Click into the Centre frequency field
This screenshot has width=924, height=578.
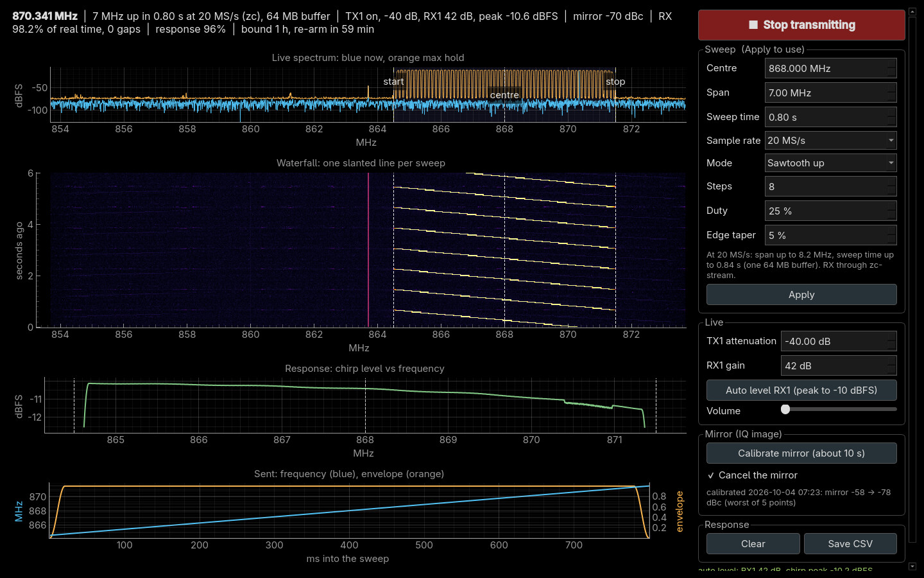(830, 68)
